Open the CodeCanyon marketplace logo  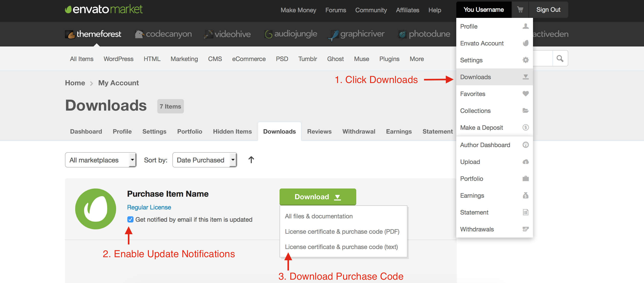tap(163, 34)
